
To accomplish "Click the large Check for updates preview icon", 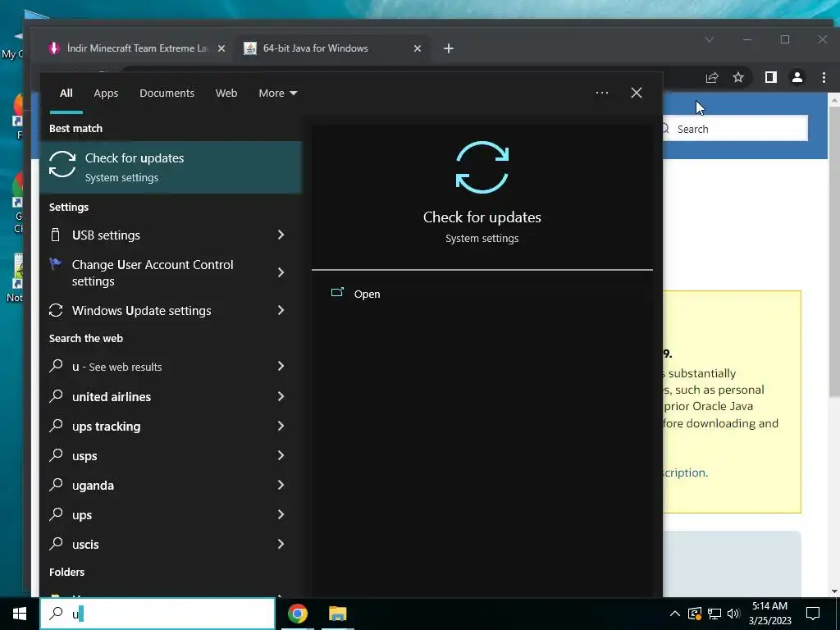I will click(482, 167).
